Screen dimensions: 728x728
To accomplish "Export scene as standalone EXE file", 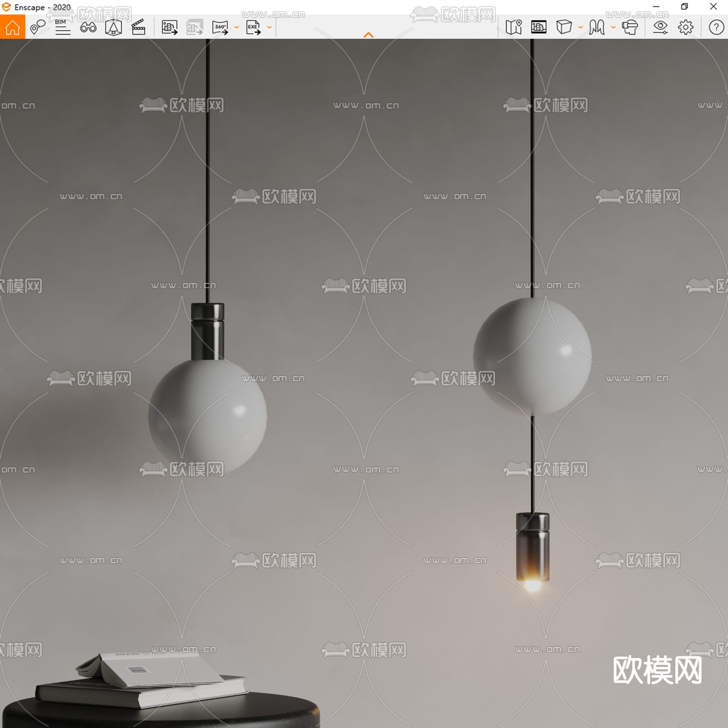I will click(x=254, y=28).
